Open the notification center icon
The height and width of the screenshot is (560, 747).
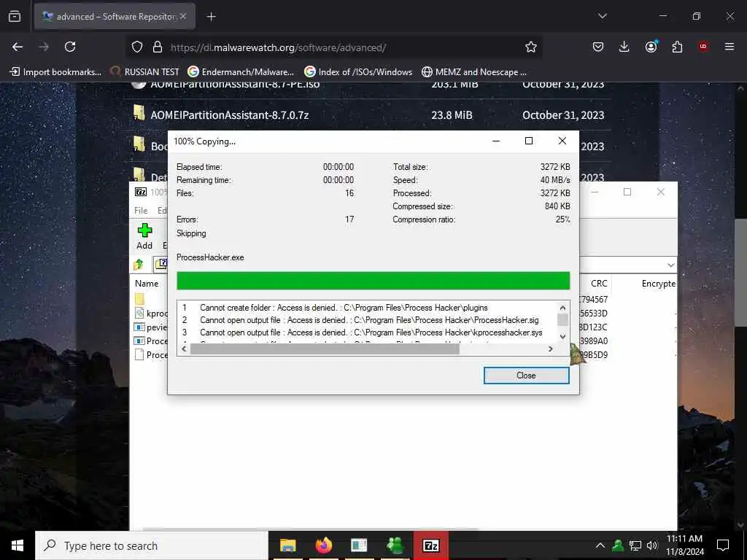(723, 545)
